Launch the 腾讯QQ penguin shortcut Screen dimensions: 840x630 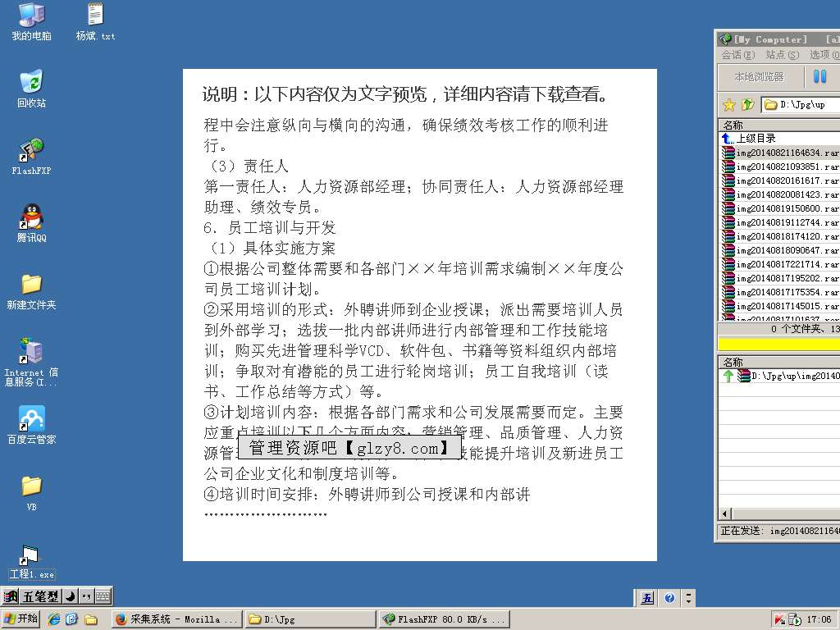point(32,223)
